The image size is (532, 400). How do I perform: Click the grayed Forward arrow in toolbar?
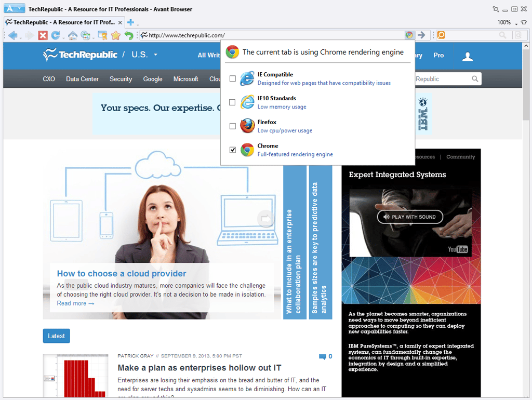click(x=30, y=35)
